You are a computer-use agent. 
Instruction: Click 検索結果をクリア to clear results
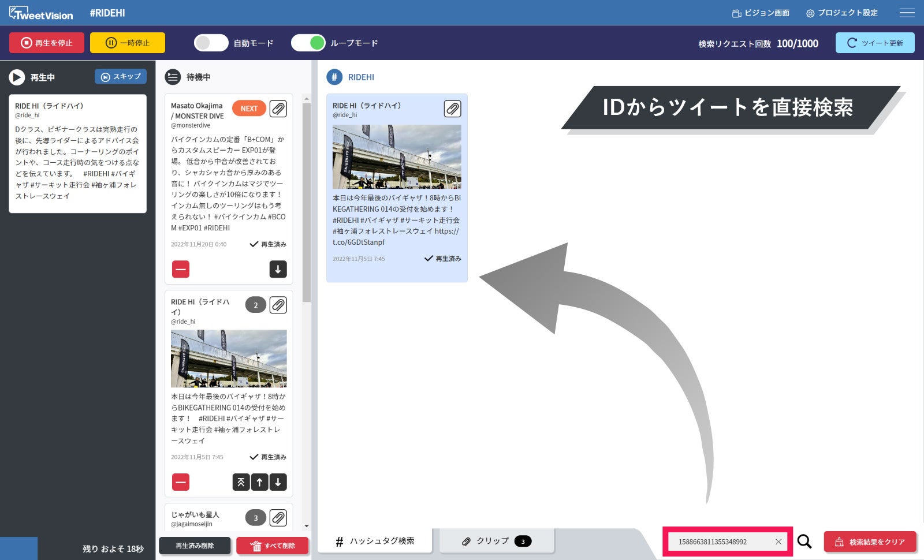click(870, 542)
